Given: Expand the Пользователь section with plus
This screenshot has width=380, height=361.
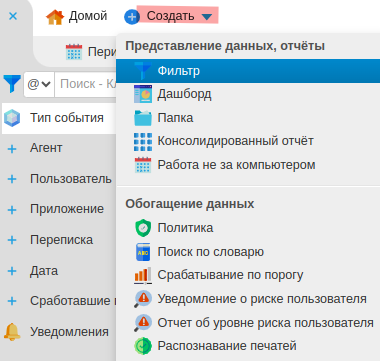Looking at the screenshot, I should [x=12, y=179].
